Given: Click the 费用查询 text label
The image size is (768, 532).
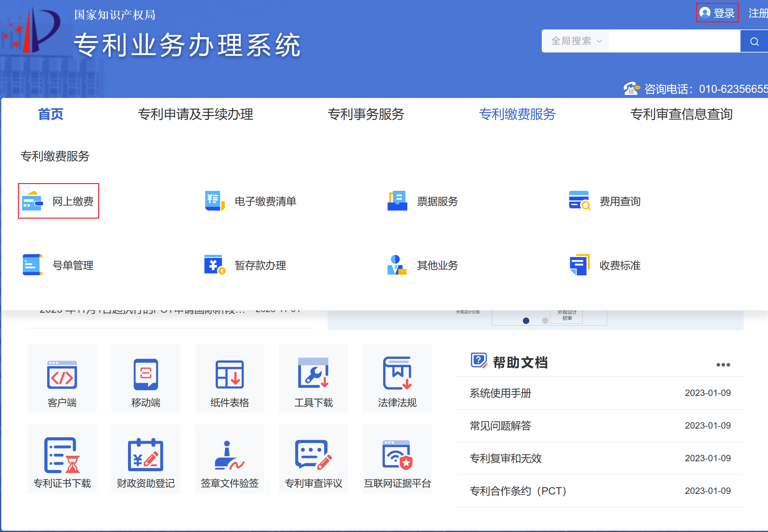Looking at the screenshot, I should click(620, 201).
